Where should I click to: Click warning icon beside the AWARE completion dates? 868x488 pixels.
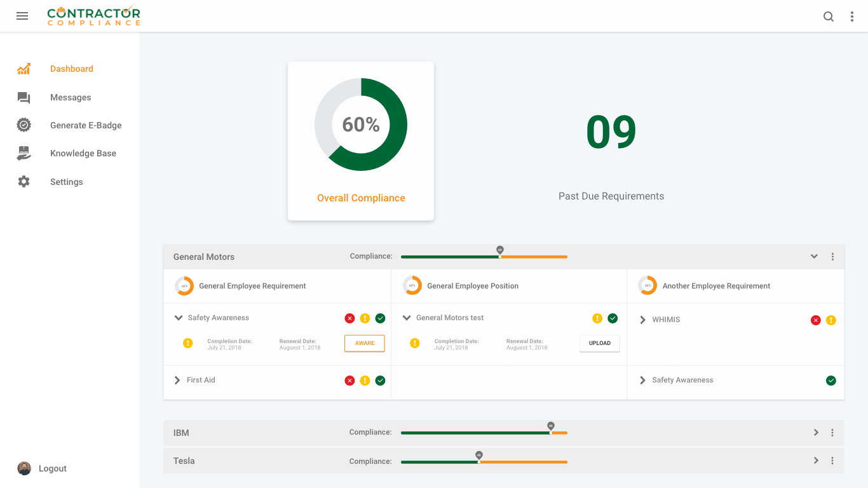pyautogui.click(x=187, y=343)
